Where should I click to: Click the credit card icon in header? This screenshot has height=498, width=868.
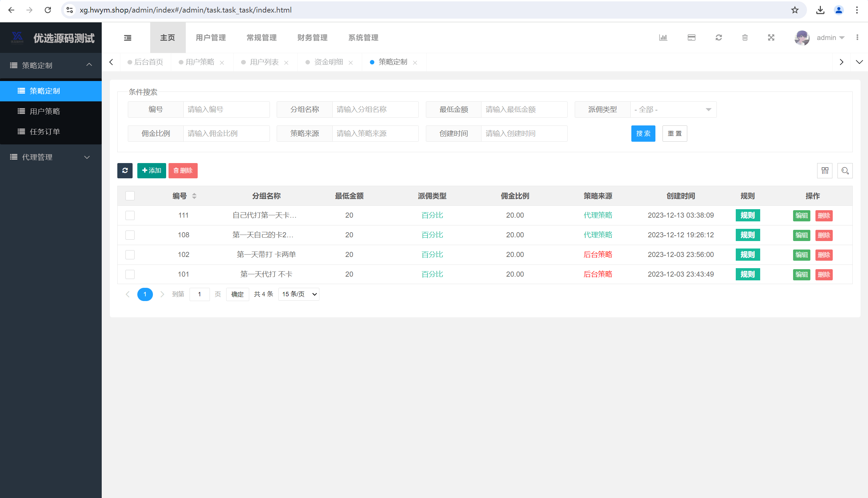tap(691, 38)
